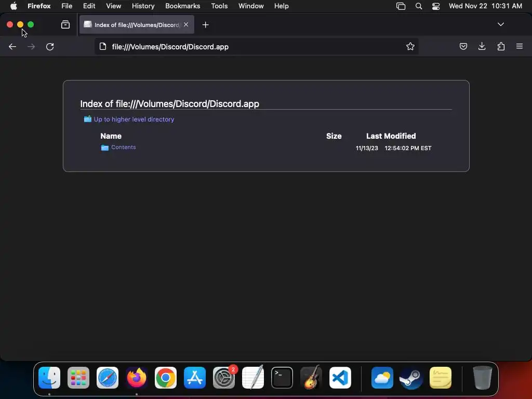Open the Tools menu
The height and width of the screenshot is (399, 532).
click(219, 6)
